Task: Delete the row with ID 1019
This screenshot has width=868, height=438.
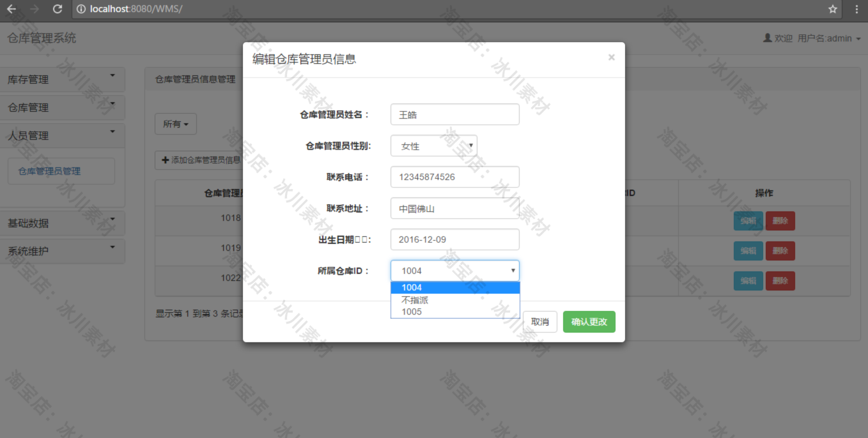Action: coord(780,251)
